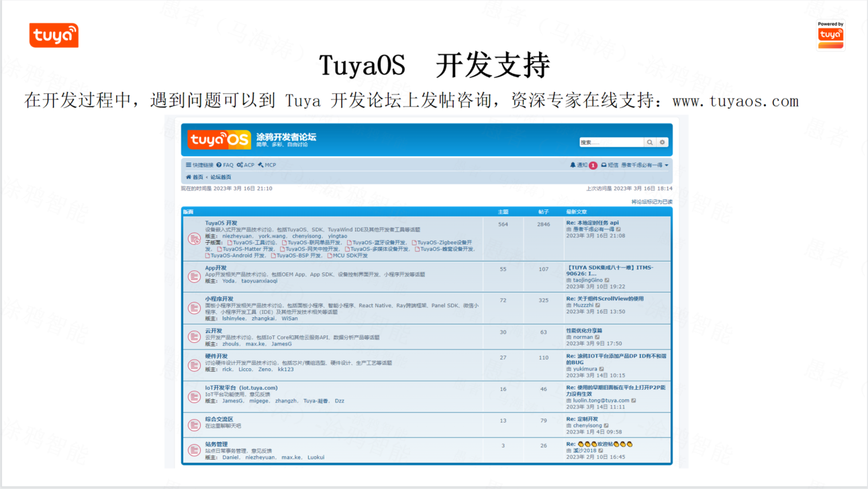868x489 pixels.
Task: Open the 通知 notifications bell
Action: [579, 165]
